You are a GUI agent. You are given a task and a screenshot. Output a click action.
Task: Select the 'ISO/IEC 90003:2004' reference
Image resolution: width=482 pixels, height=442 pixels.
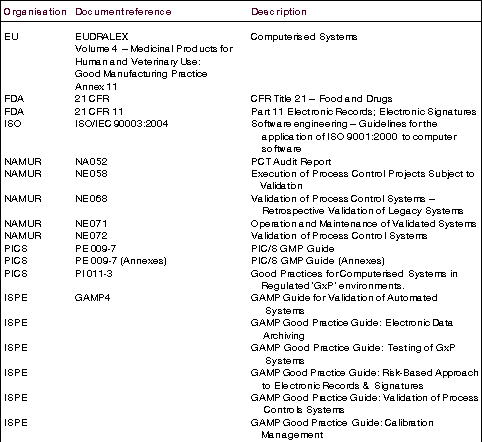(122, 124)
